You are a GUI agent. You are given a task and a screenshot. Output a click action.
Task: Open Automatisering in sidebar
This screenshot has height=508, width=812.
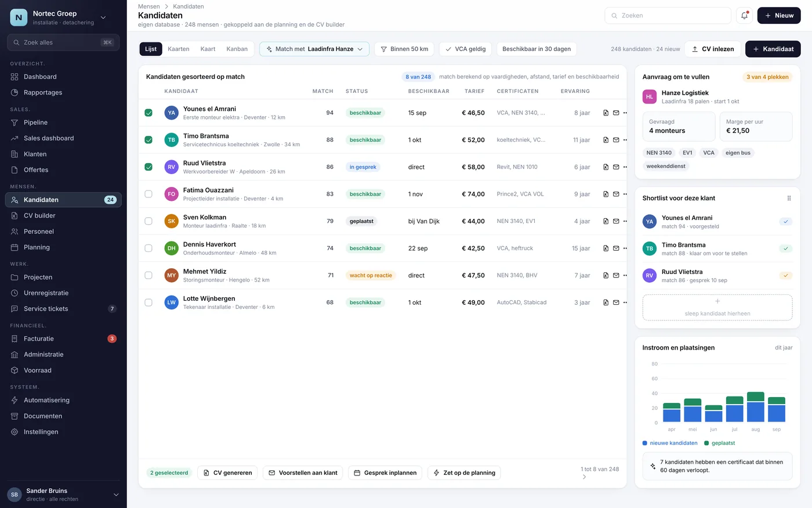coord(63,400)
